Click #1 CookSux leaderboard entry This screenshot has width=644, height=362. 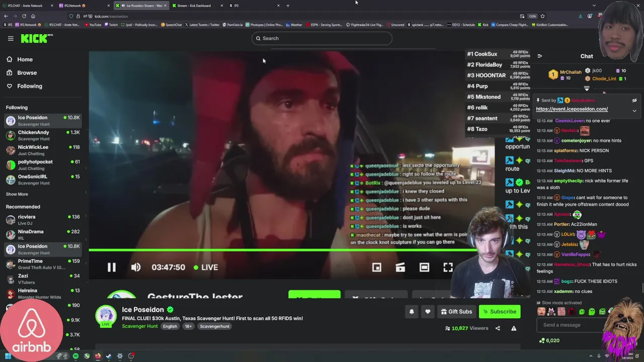click(498, 54)
